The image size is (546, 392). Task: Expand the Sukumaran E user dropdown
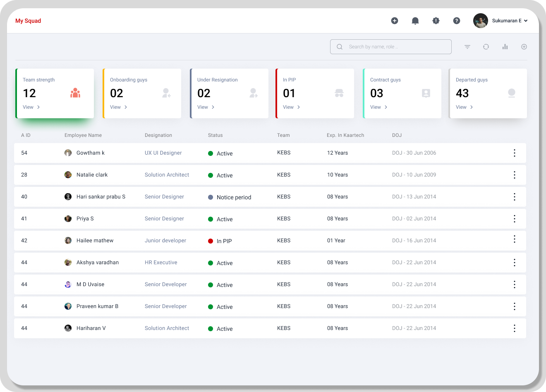(526, 21)
